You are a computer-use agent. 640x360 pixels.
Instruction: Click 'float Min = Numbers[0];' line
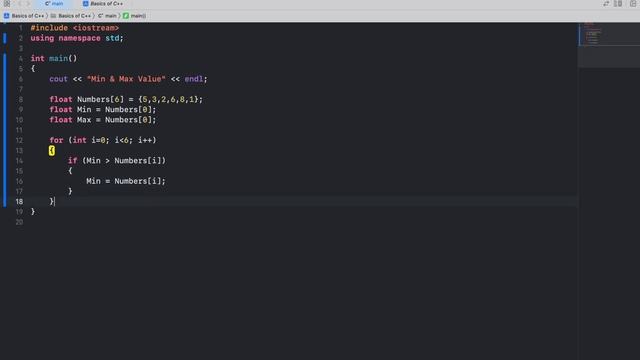point(103,110)
